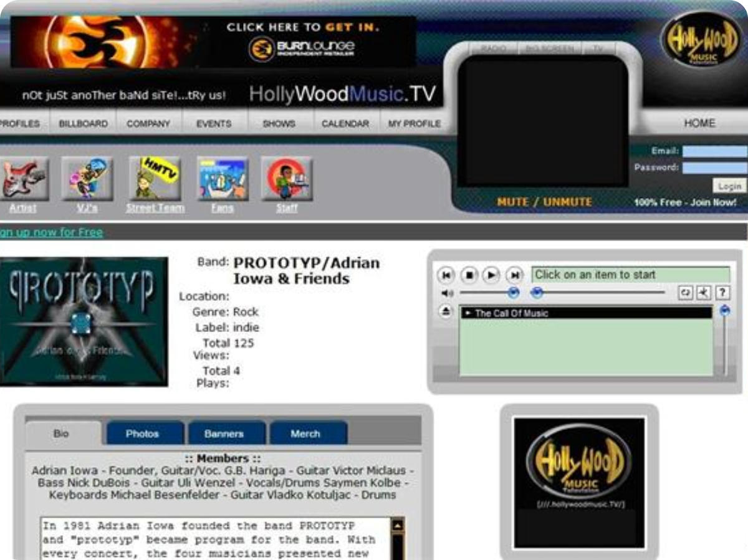Focus the Password input field
This screenshot has height=560, width=748.
click(x=714, y=168)
